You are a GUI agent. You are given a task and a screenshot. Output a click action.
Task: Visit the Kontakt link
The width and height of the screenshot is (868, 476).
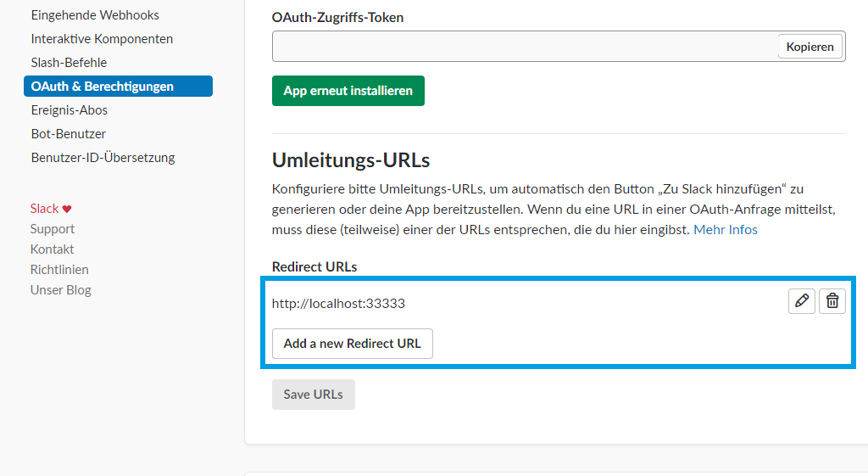pyautogui.click(x=52, y=249)
